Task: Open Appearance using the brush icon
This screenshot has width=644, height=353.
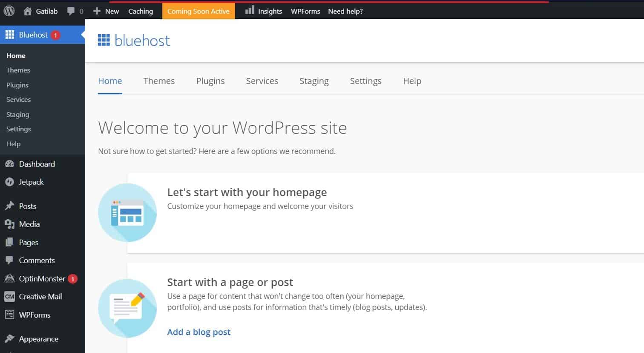Action: (9, 339)
